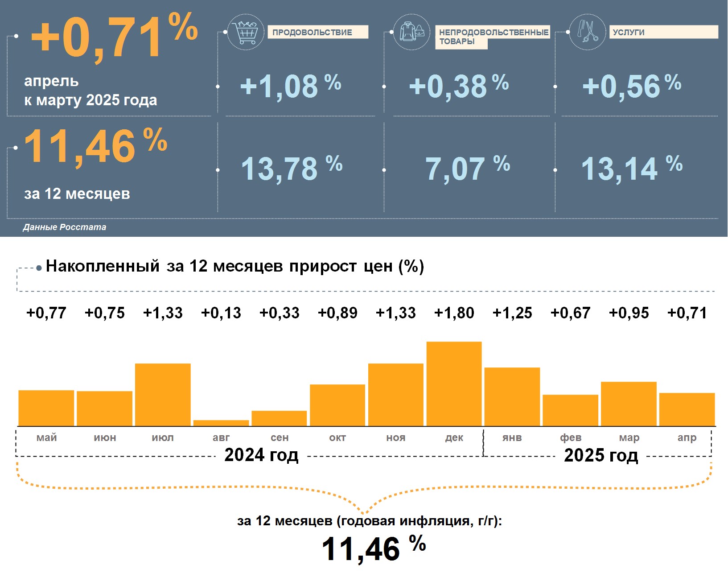Click the 13,78% food annual value
The height and width of the screenshot is (573, 728).
pyautogui.click(x=291, y=169)
